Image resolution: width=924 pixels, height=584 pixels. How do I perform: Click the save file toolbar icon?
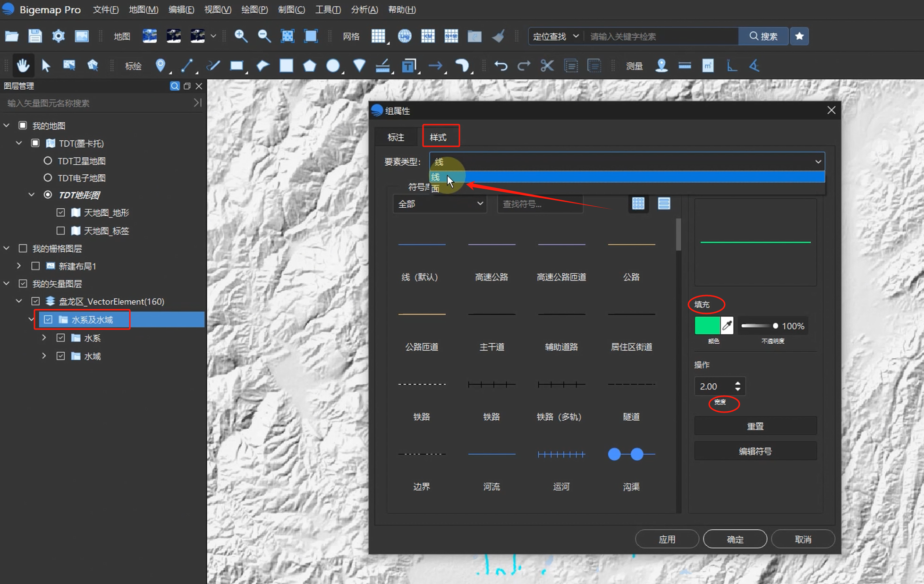click(35, 36)
